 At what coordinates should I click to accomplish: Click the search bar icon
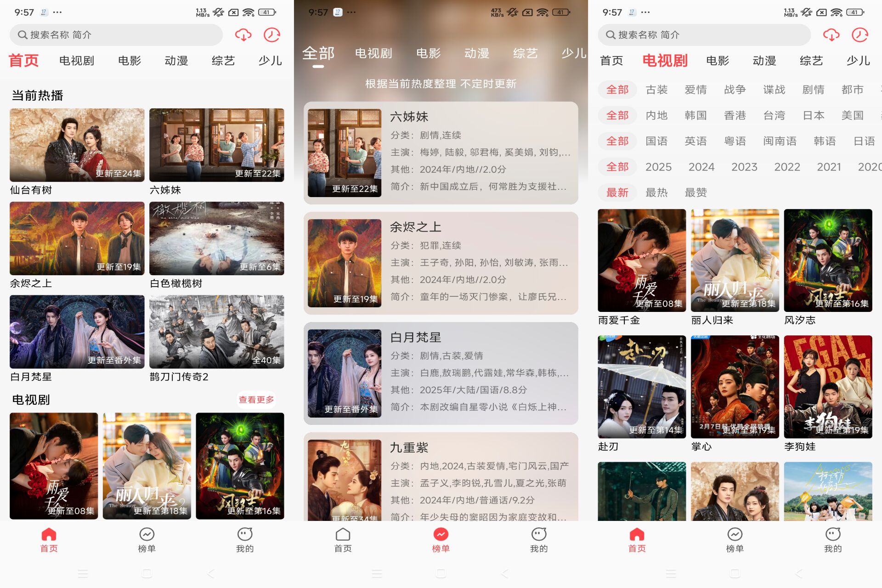[x=24, y=34]
